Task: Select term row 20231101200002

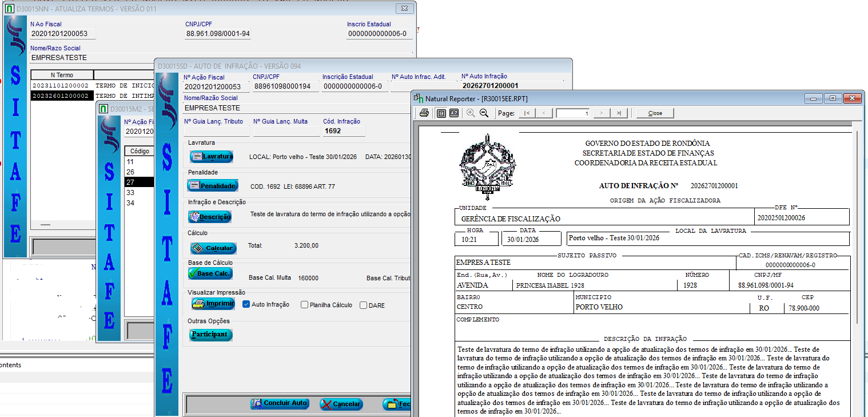Action: point(60,86)
